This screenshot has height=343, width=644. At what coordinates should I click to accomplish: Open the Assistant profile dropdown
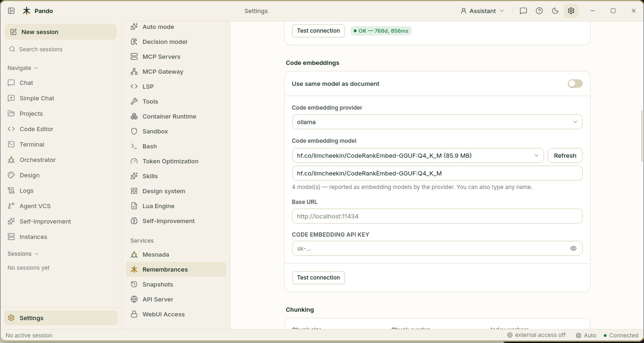[x=482, y=11]
